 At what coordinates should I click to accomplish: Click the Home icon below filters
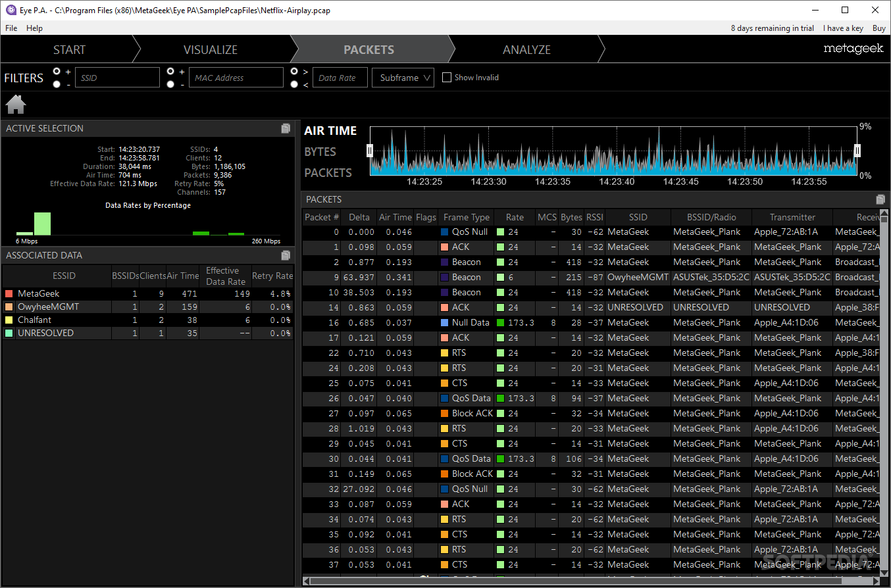click(x=16, y=105)
